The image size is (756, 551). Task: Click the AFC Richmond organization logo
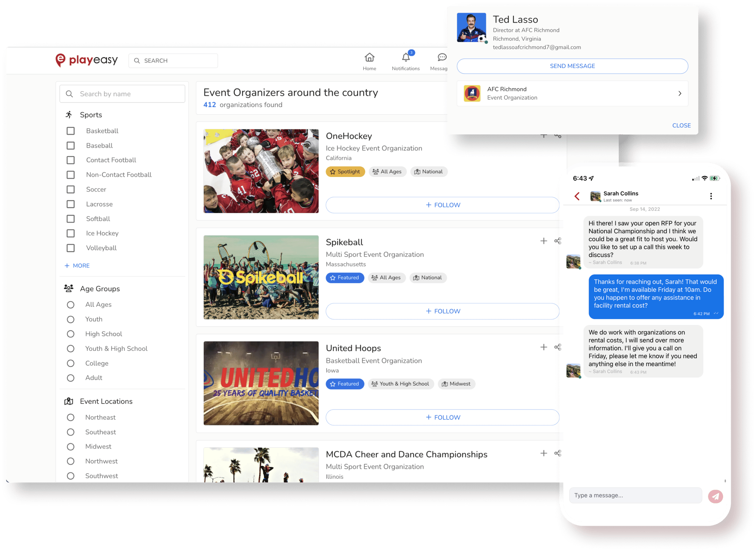[472, 93]
